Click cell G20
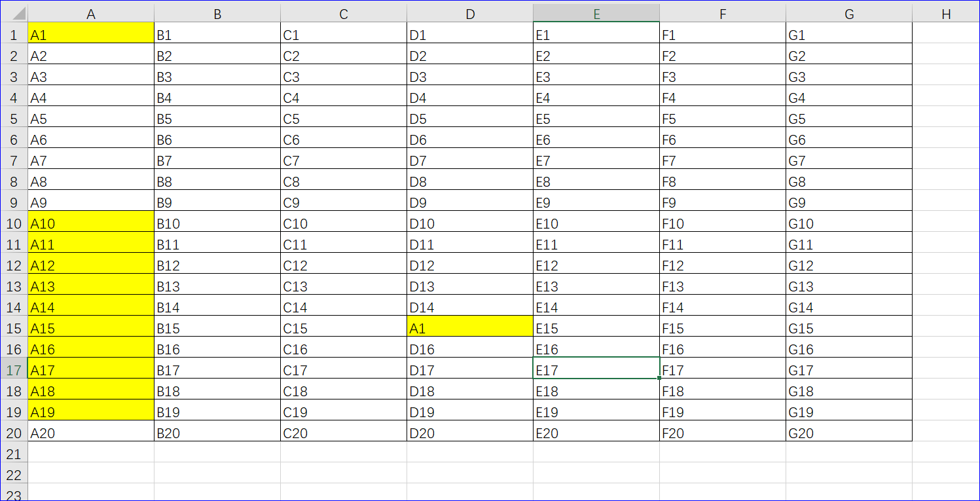The height and width of the screenshot is (501, 980). (849, 431)
